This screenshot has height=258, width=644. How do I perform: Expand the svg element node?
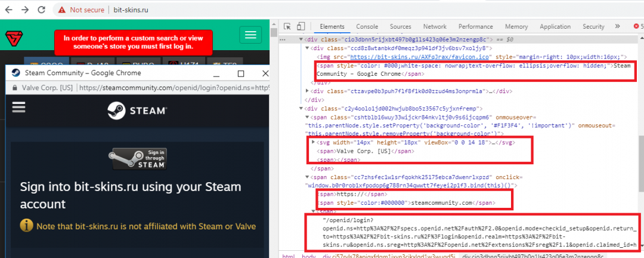[x=314, y=142]
